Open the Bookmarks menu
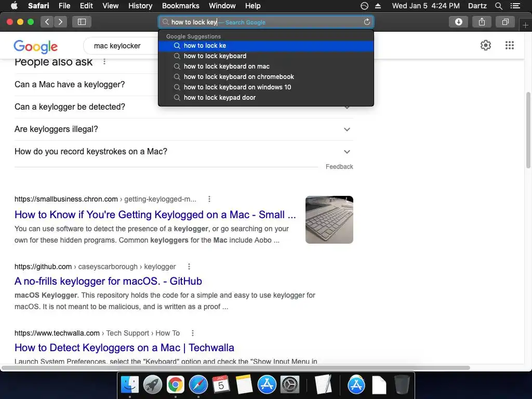 (x=180, y=6)
